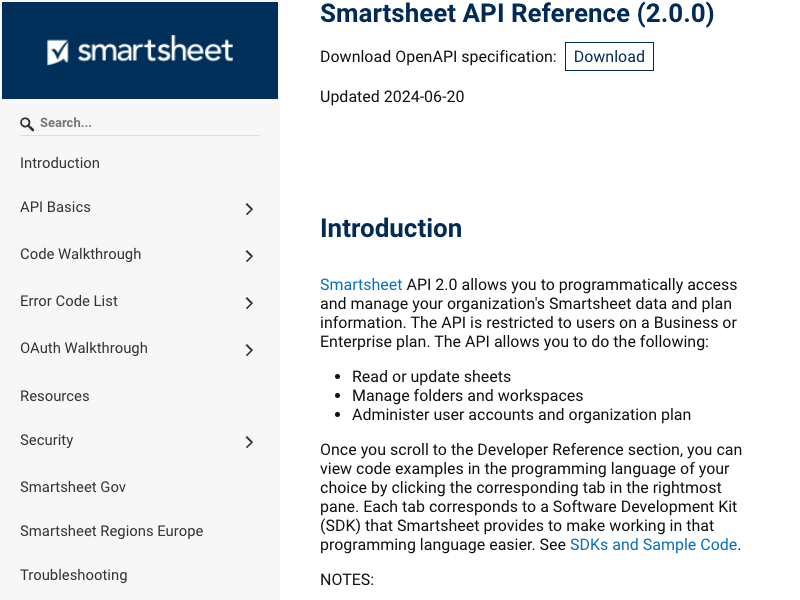This screenshot has height=600, width=800.
Task: Open Smartsheet Regions Europe in the sidebar
Action: coord(112,531)
